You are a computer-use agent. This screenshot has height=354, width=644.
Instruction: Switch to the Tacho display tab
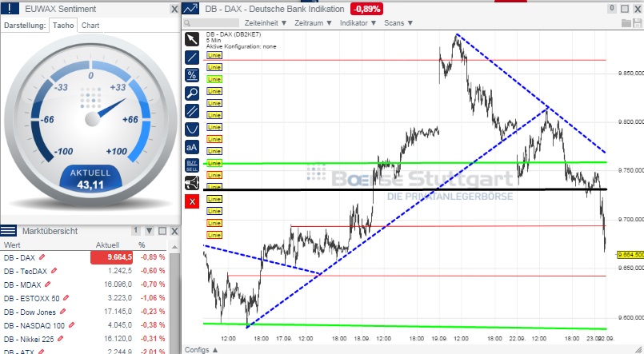tap(63, 25)
